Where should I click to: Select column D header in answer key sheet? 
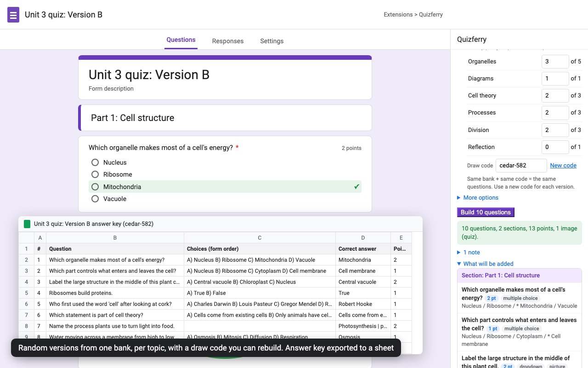point(363,238)
